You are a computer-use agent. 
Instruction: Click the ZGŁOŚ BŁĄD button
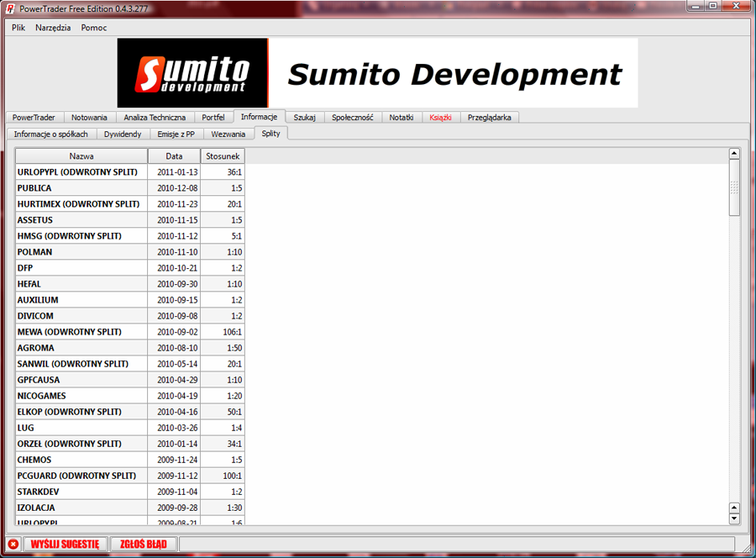click(x=143, y=544)
